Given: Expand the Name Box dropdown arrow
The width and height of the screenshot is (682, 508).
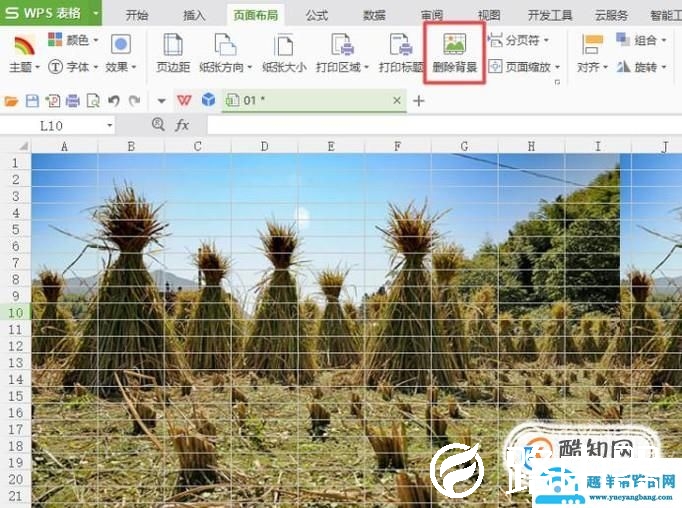Looking at the screenshot, I should [110, 126].
